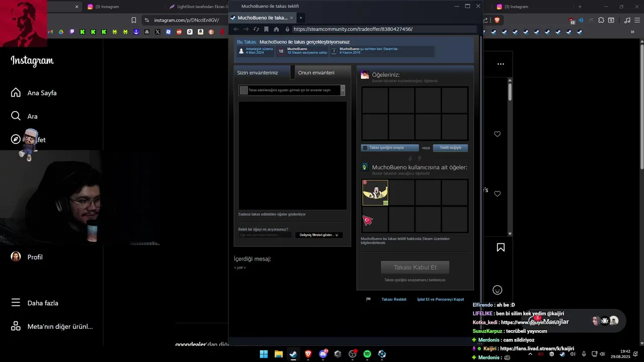This screenshot has width=644, height=362.
Task: Open the Gmail bookmark
Action: click(50, 32)
